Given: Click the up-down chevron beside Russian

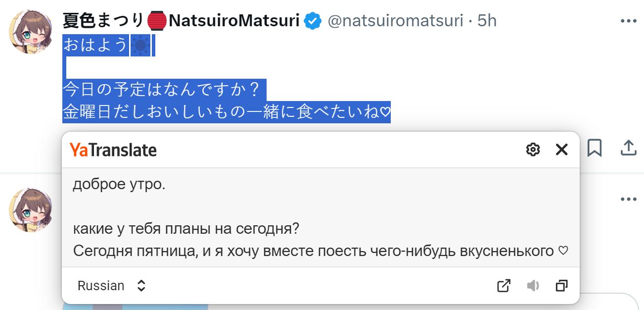Looking at the screenshot, I should coord(141,286).
